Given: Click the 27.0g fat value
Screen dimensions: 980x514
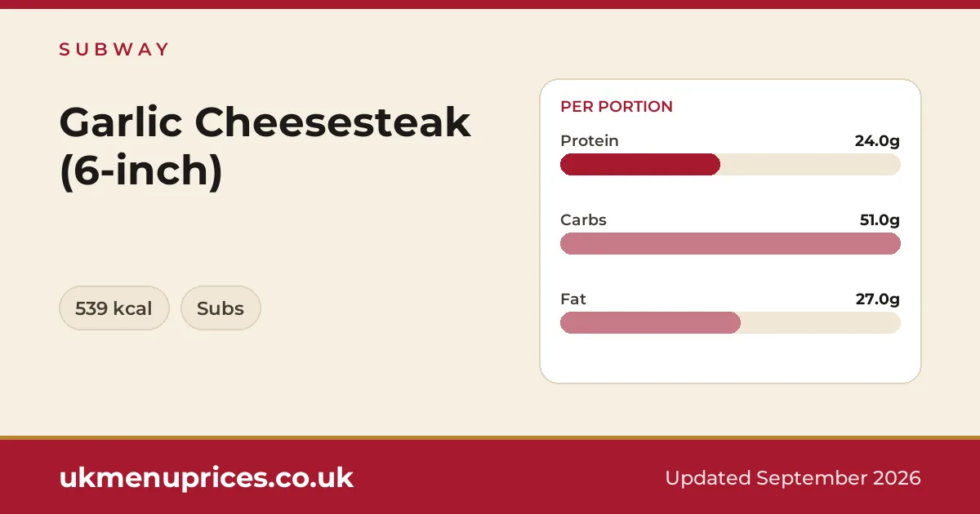Looking at the screenshot, I should coord(878,299).
